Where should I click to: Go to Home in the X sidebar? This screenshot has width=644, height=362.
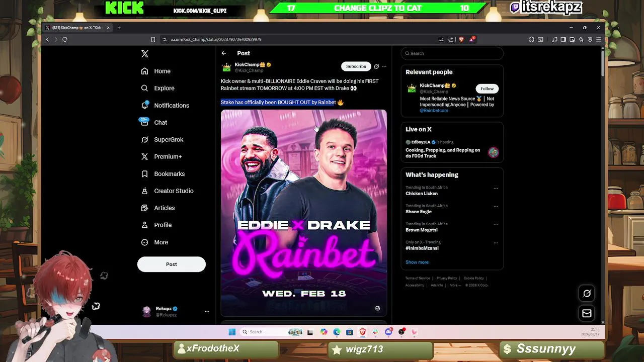[x=156, y=71]
